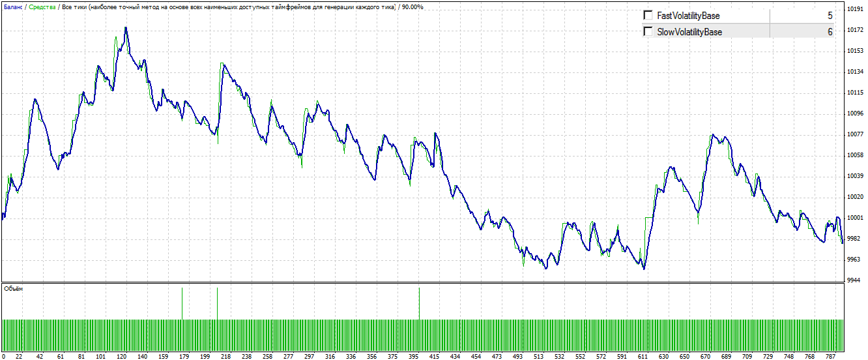Click the 10172 value on price axis
The width and height of the screenshot is (868, 360).
[x=855, y=30]
